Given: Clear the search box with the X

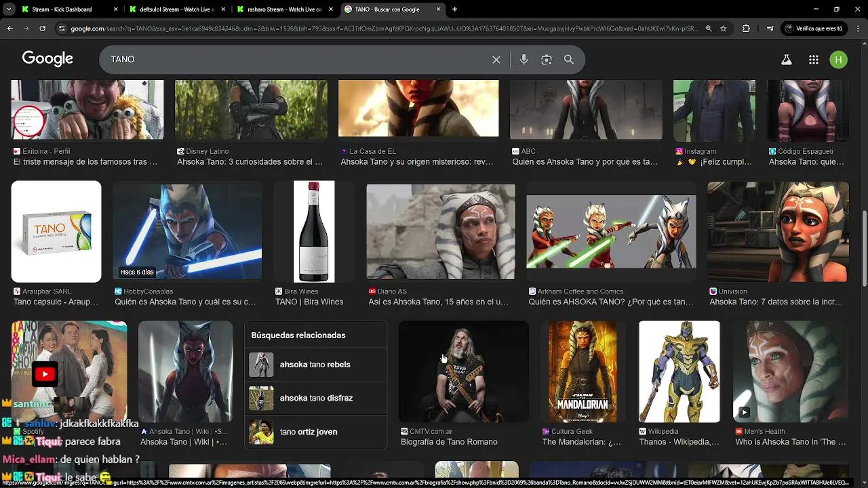Looking at the screenshot, I should (496, 60).
